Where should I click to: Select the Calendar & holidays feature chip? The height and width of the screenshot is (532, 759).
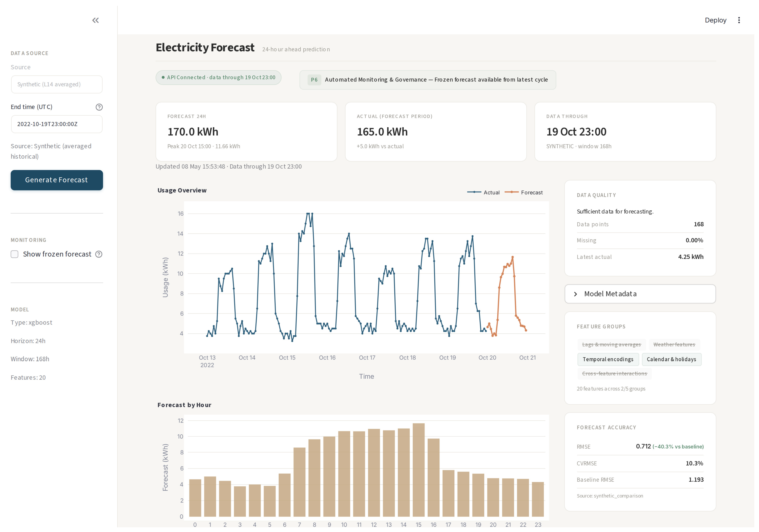[x=671, y=359]
